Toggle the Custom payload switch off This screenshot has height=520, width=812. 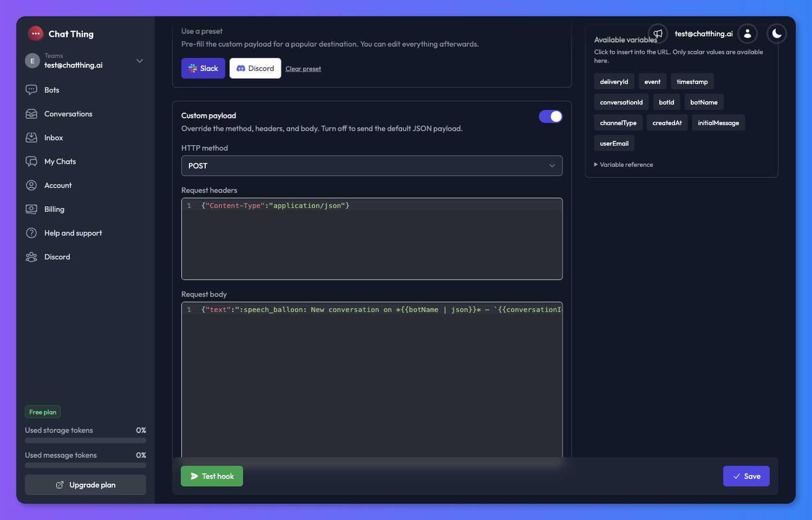pyautogui.click(x=551, y=116)
